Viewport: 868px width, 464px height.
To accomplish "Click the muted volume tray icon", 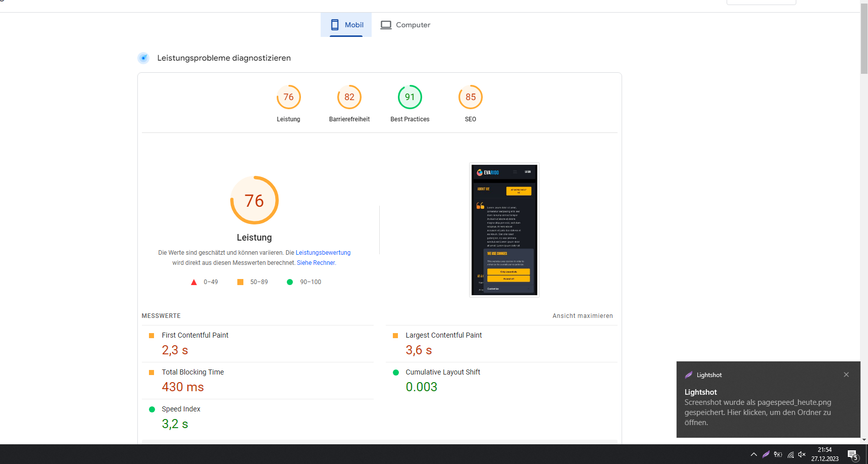I will (x=802, y=454).
